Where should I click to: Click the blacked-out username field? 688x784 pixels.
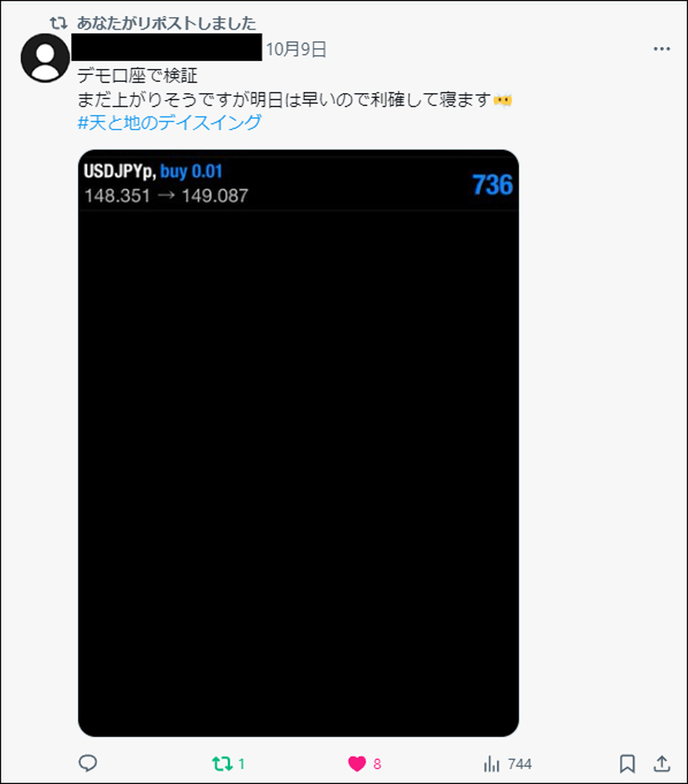pos(167,47)
